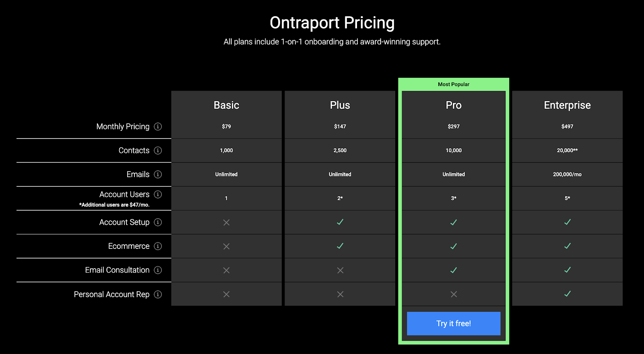Click the Pro plan Email Consultation checkmark
Screen dimensions: 644x354
[454, 270]
